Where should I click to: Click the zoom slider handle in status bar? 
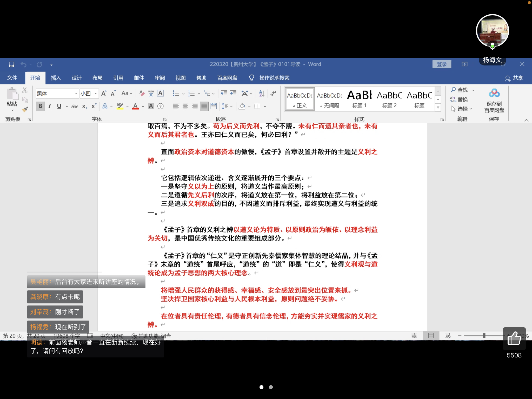coord(484,336)
